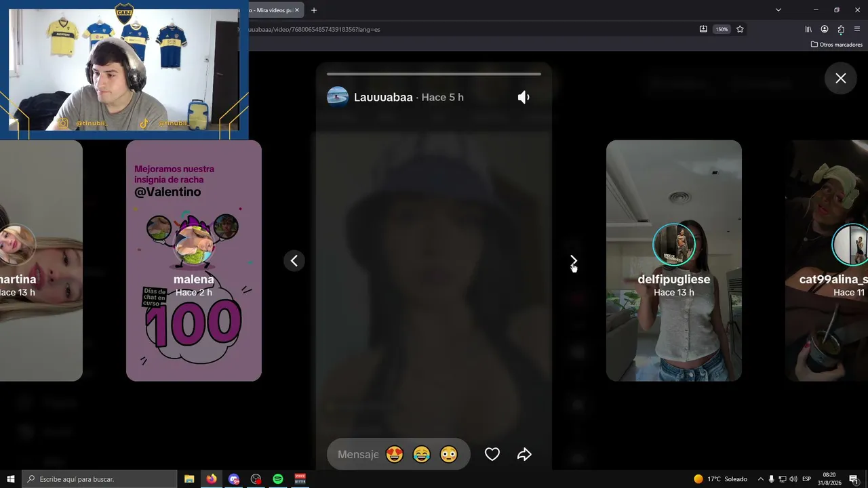Open malena's story card
The height and width of the screenshot is (488, 868).
[194, 260]
